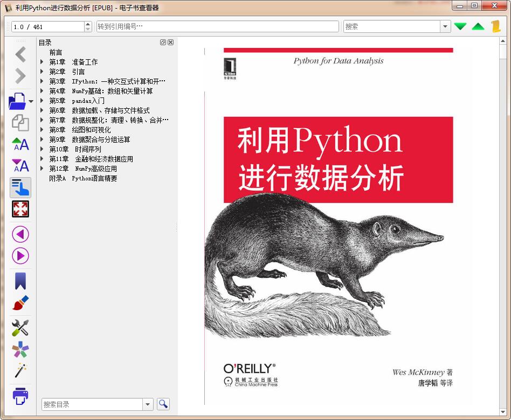
Task: Increase the font size
Action: tap(19, 145)
